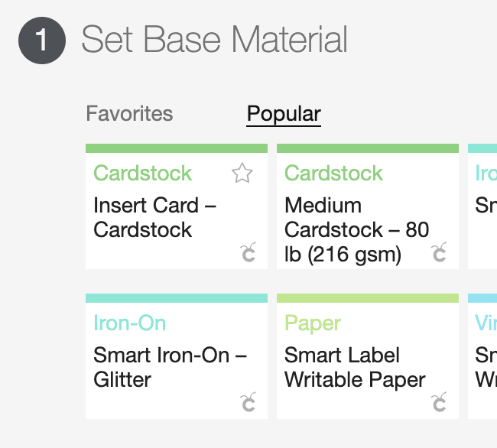497x448 pixels.
Task: Click teal color bar above Smart Iron-On Glitter
Action: pos(177,298)
